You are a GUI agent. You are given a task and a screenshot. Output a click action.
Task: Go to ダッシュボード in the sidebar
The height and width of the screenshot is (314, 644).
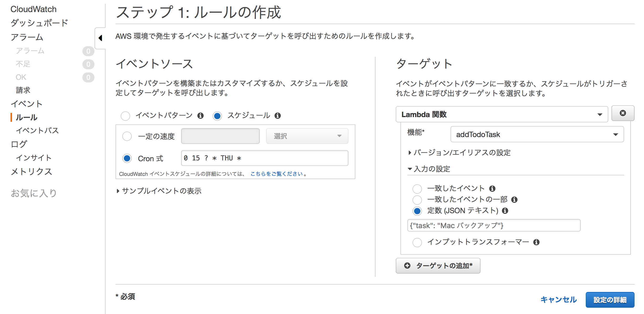(x=39, y=23)
